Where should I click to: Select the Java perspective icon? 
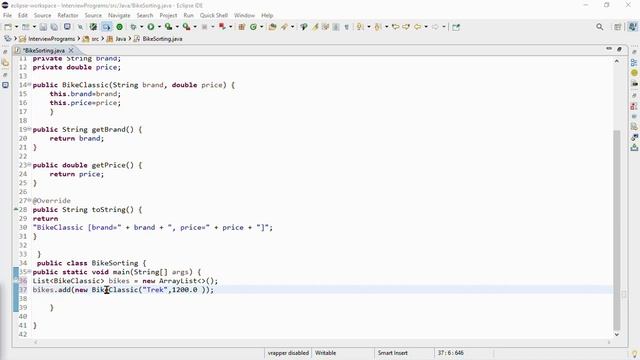click(632, 27)
